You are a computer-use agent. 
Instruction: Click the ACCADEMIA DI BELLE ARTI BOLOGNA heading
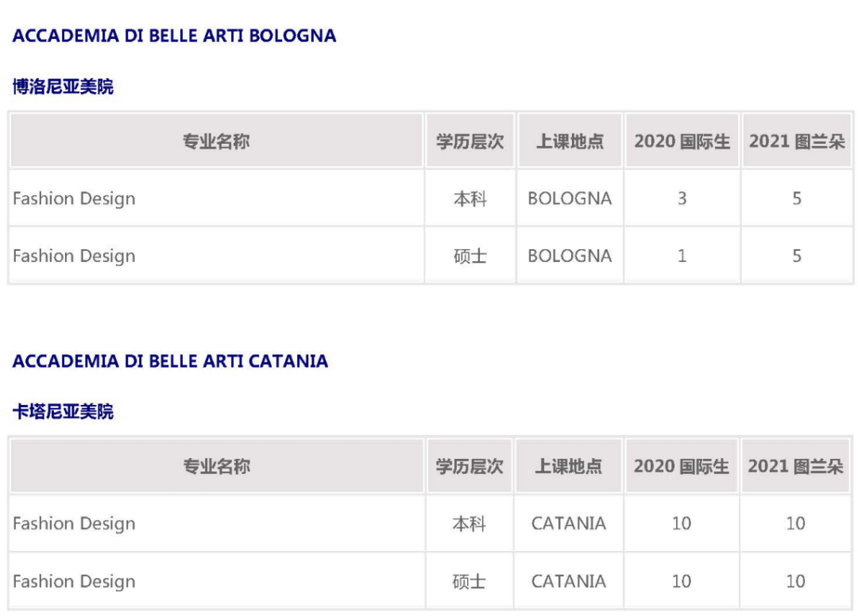tap(174, 36)
